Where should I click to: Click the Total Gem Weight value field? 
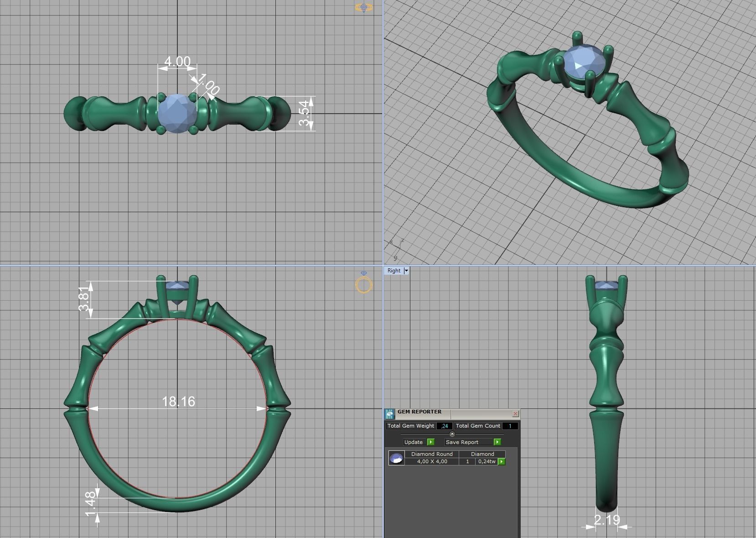coord(444,426)
